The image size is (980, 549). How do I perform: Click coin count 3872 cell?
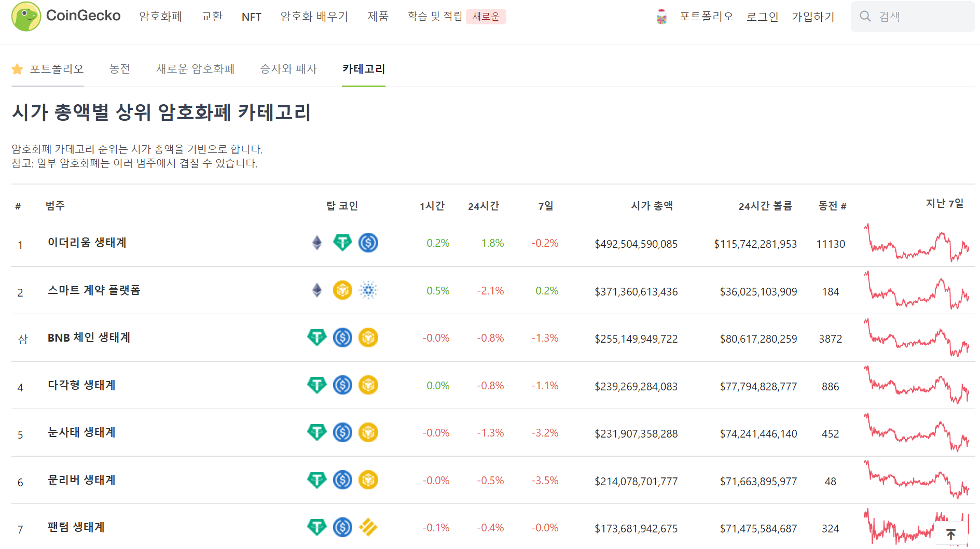831,339
